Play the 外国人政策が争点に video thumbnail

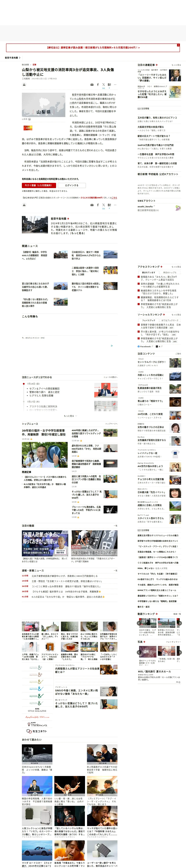coord(45,543)
